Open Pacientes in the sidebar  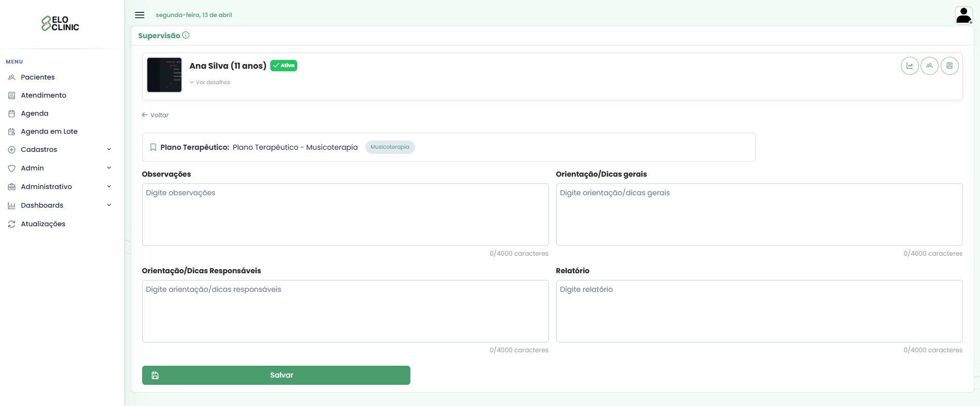coord(38,77)
